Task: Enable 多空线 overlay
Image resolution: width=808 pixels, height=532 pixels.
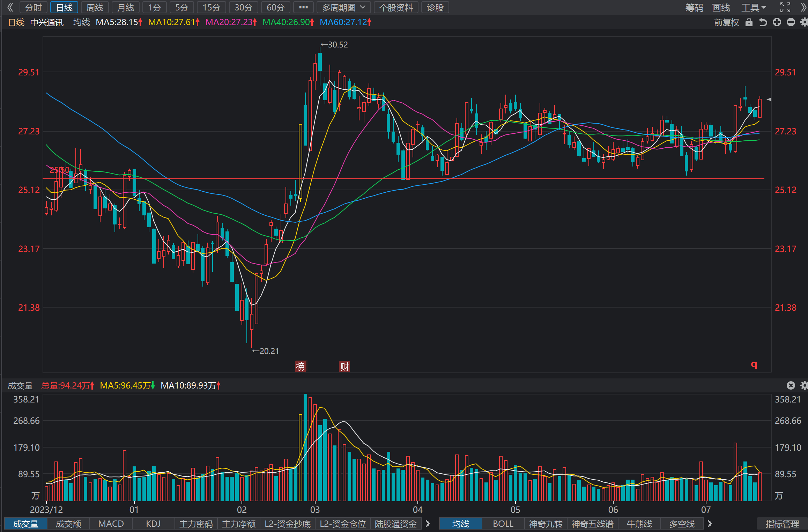Action: coord(682,524)
